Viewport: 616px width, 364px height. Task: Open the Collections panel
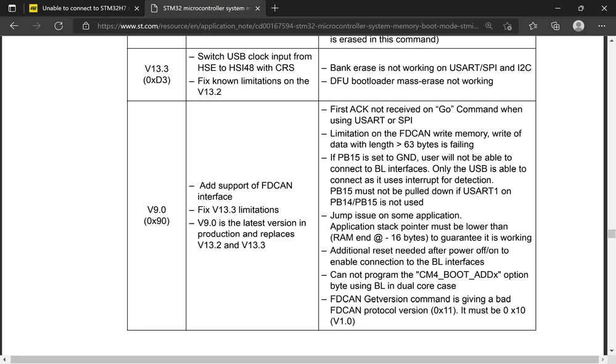[x=555, y=26]
